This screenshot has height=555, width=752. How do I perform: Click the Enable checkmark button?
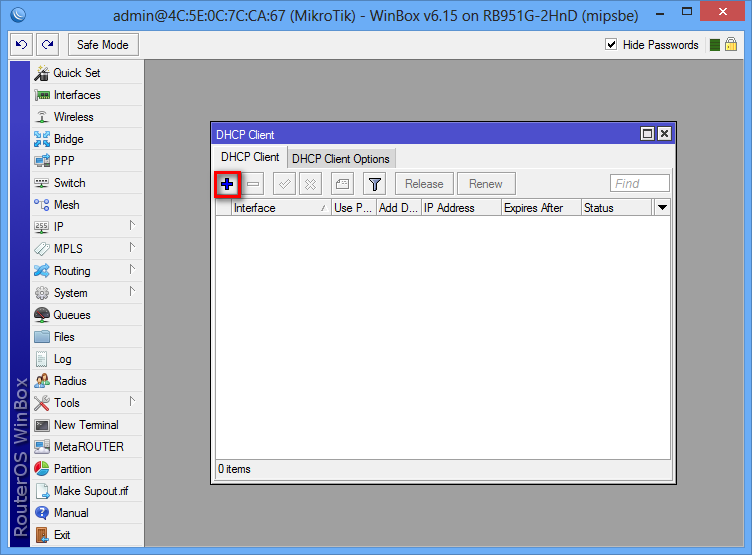click(x=284, y=184)
